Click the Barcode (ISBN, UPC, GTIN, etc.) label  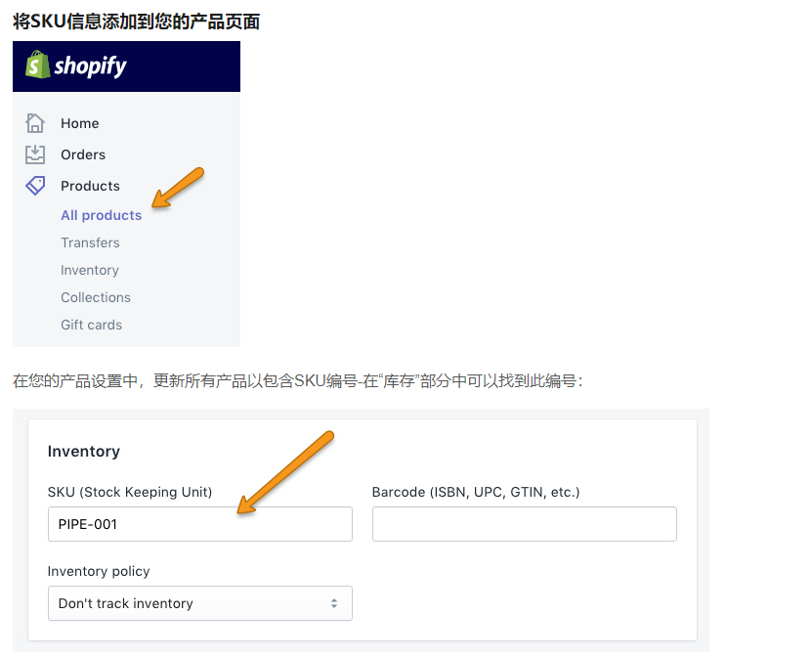[476, 492]
